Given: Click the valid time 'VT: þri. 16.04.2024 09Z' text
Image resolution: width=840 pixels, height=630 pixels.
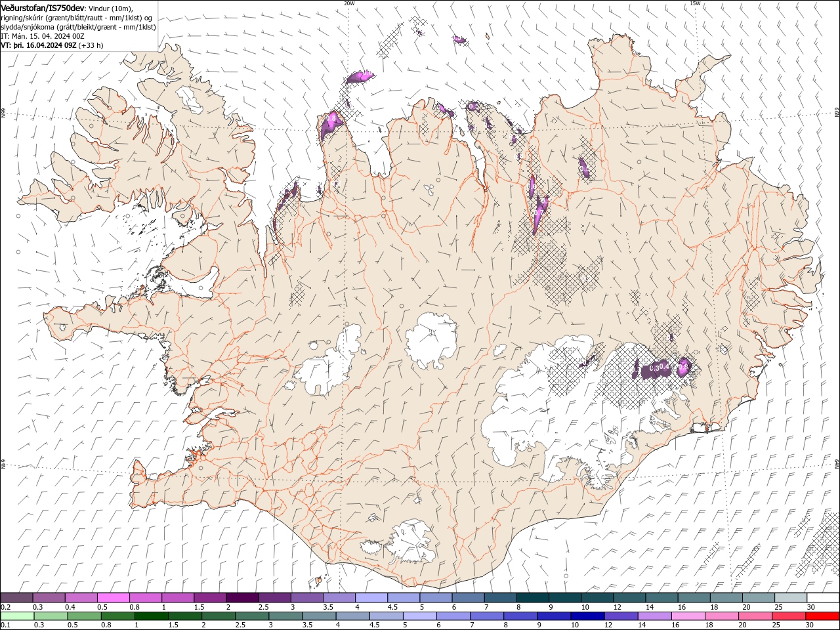Looking at the screenshot, I should tap(39, 45).
